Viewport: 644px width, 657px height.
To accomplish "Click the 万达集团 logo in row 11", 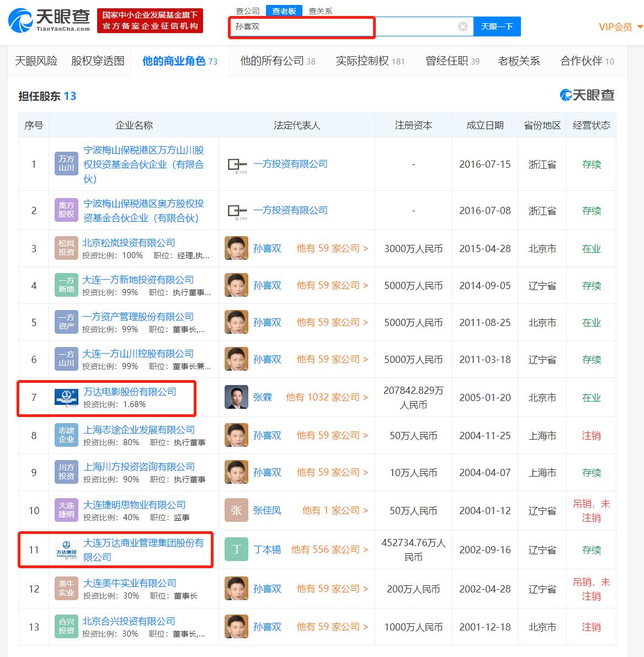I will [66, 549].
